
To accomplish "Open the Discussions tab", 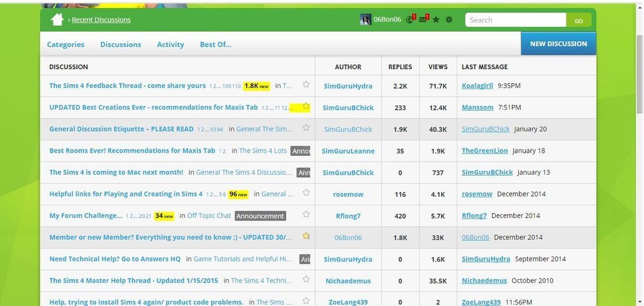I will (121, 45).
